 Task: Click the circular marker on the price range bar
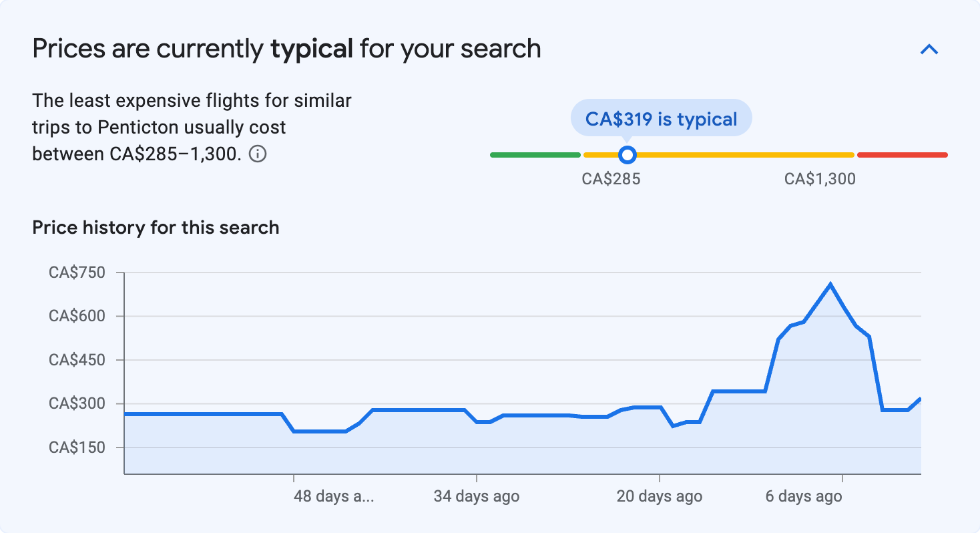pyautogui.click(x=627, y=155)
